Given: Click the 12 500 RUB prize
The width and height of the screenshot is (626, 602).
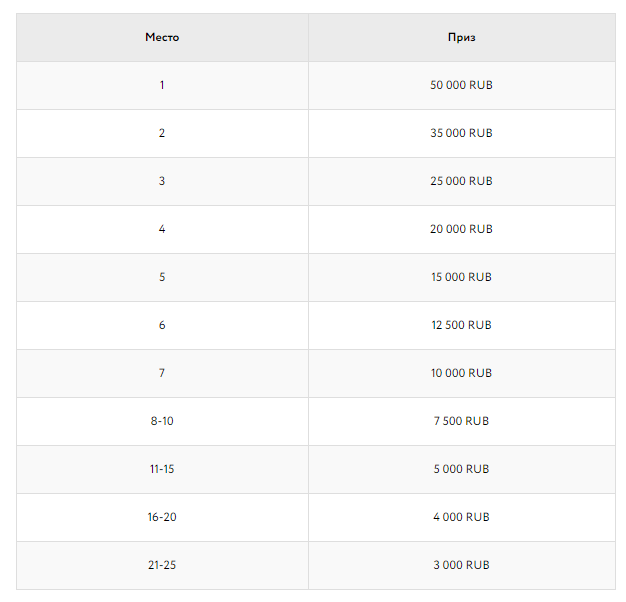Looking at the screenshot, I should tap(461, 325).
